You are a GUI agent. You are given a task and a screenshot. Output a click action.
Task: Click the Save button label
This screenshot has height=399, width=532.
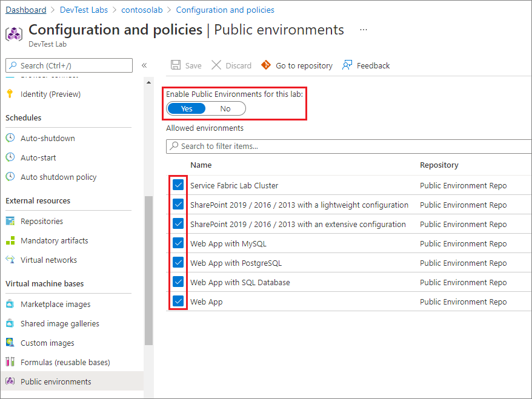(x=193, y=65)
